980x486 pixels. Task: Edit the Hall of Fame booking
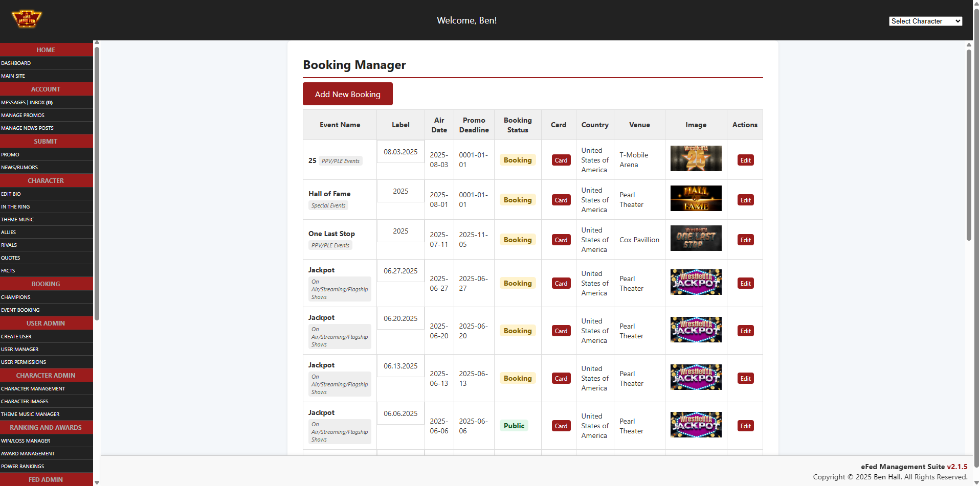[x=745, y=200]
